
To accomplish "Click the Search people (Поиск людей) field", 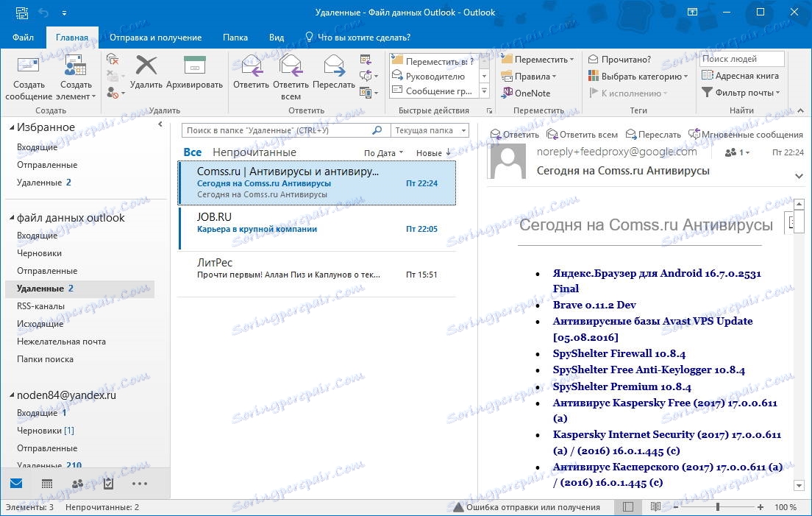I will tap(741, 59).
